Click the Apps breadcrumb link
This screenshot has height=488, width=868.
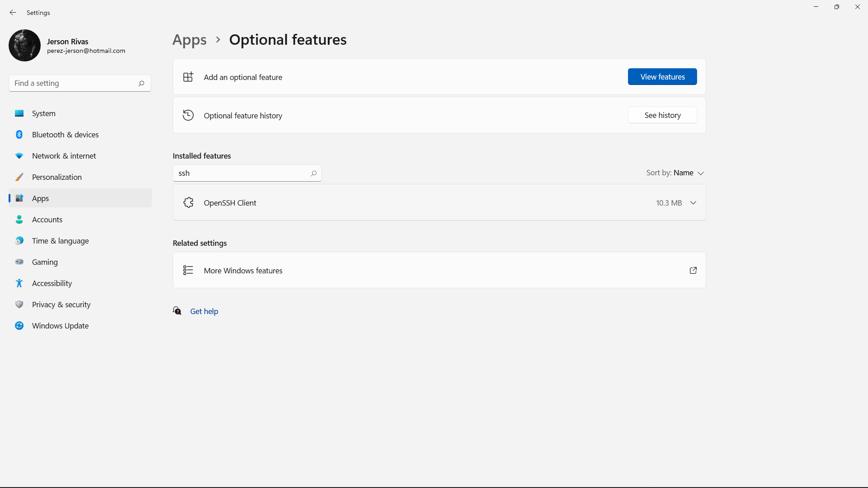click(x=189, y=40)
